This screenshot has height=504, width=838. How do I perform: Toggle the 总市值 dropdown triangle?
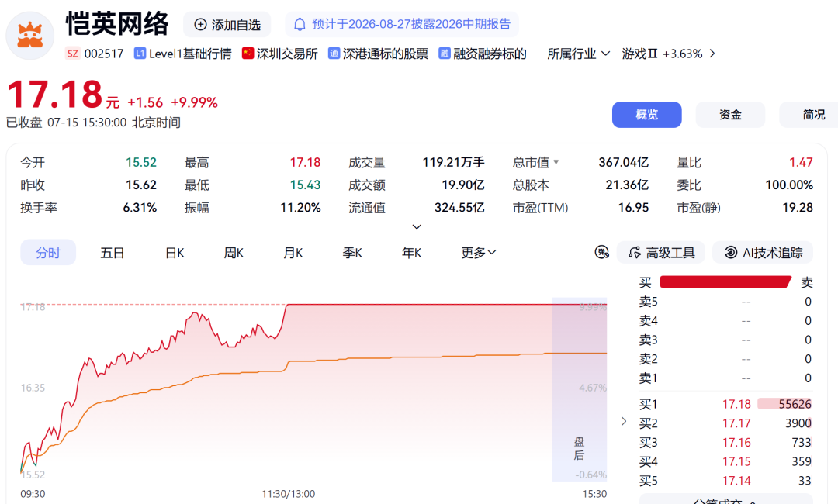[556, 162]
